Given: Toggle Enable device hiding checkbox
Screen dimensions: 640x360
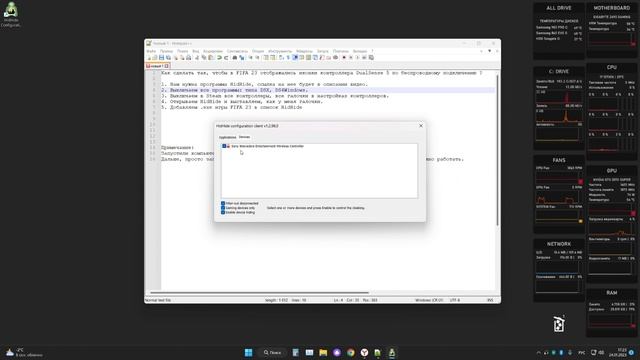Looking at the screenshot, I should (x=223, y=212).
